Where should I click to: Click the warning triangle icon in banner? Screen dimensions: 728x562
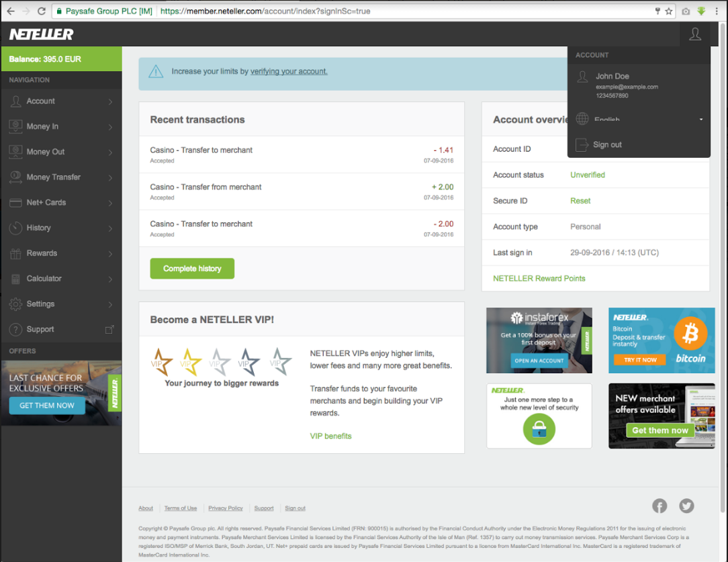click(156, 71)
